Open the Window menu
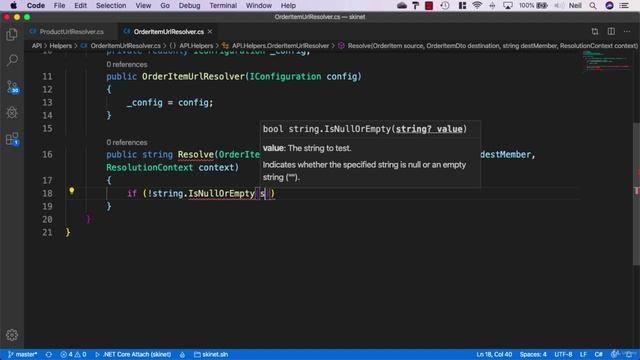Viewport: 640px width, 360px height. [x=258, y=5]
